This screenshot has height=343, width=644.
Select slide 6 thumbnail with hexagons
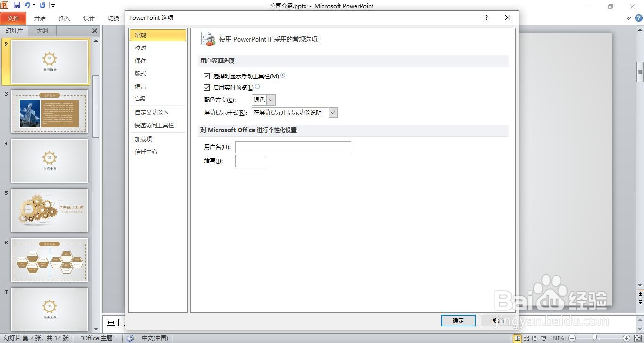[50, 260]
